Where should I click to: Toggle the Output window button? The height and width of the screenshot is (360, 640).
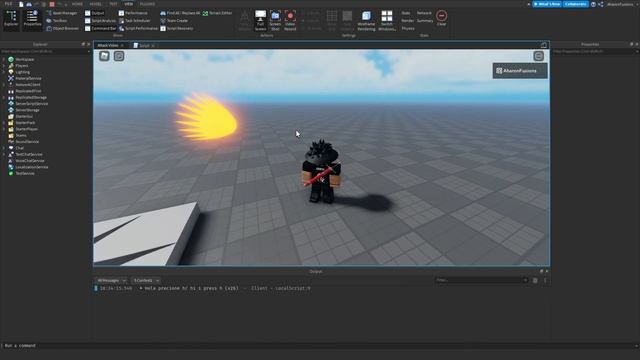pyautogui.click(x=94, y=13)
